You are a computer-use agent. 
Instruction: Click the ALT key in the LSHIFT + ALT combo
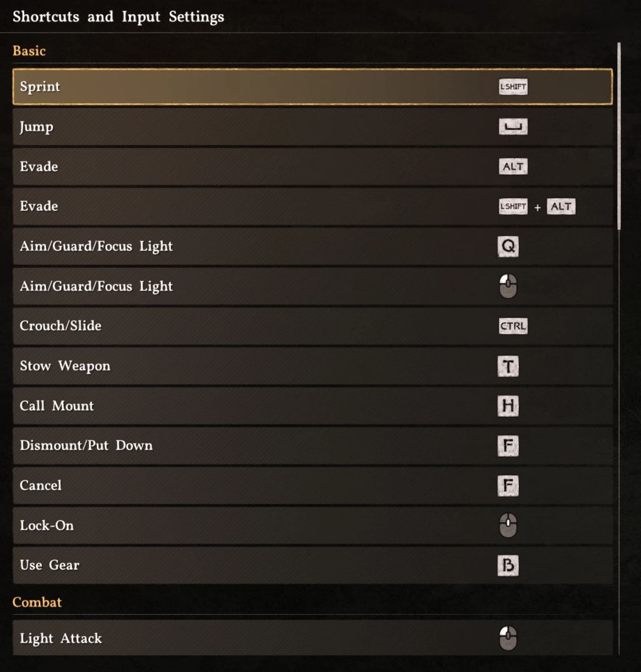coord(561,206)
